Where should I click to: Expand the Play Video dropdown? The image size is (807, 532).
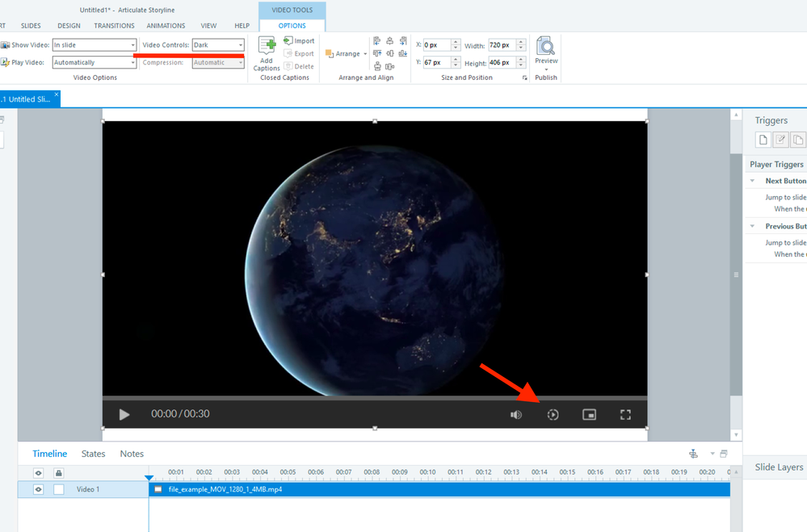133,62
